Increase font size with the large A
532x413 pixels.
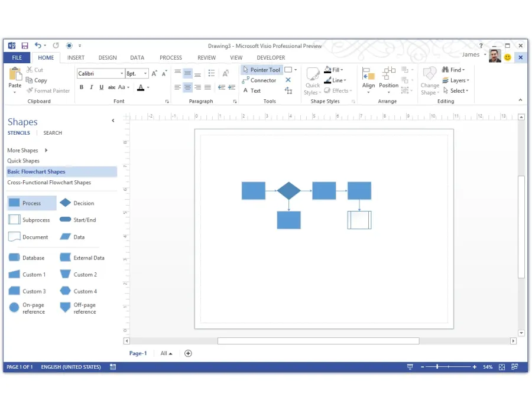tap(154, 73)
